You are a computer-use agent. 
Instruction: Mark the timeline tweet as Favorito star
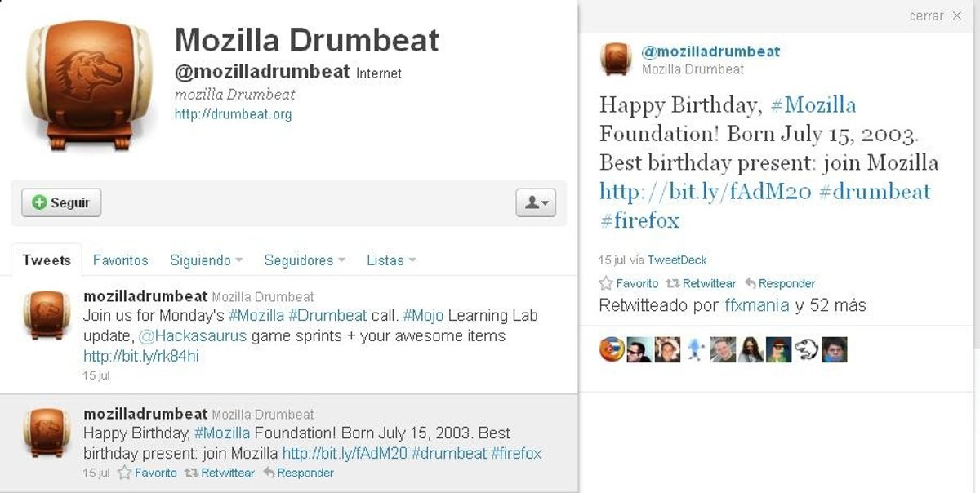pos(147,473)
